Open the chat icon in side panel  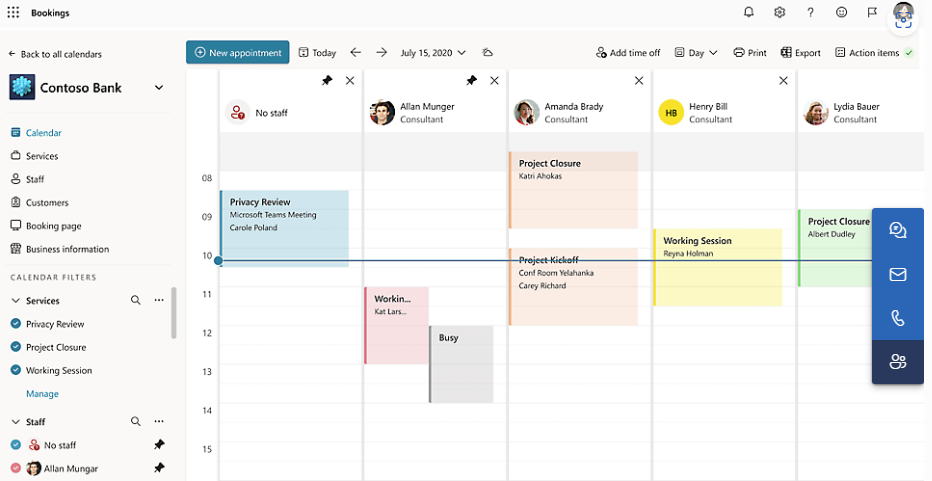click(897, 230)
